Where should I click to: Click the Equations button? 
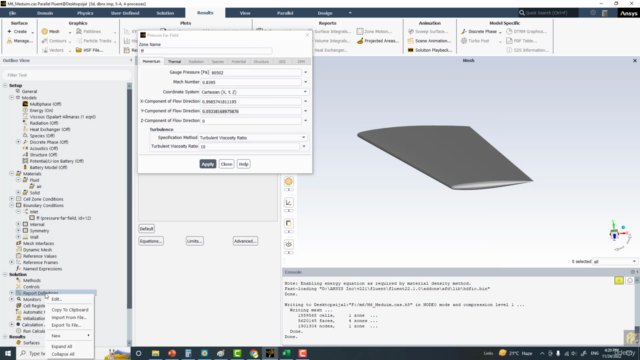[x=151, y=241]
